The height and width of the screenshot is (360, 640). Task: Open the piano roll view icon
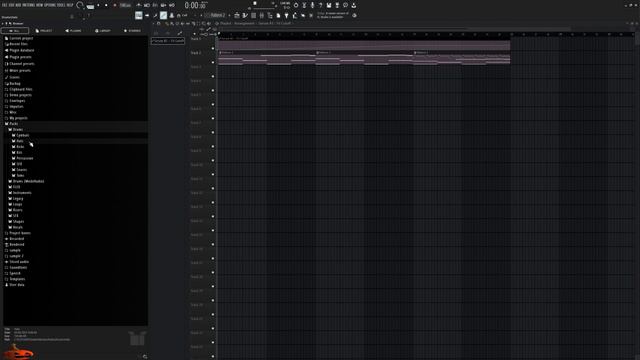245,16
